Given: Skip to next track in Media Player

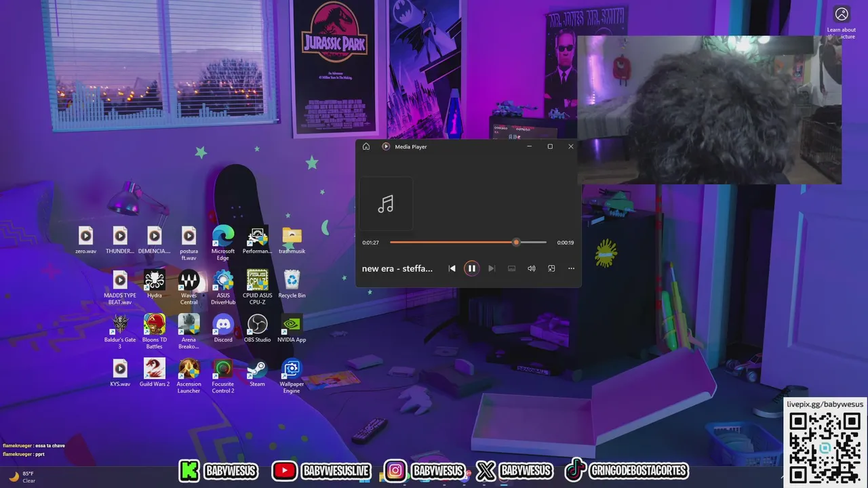Looking at the screenshot, I should tap(492, 268).
